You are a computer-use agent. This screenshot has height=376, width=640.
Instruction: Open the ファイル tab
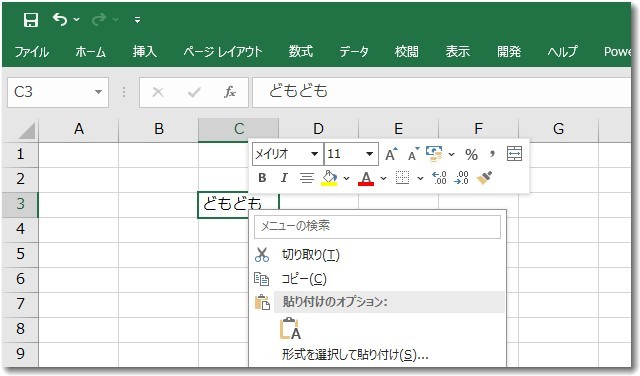tap(32, 52)
